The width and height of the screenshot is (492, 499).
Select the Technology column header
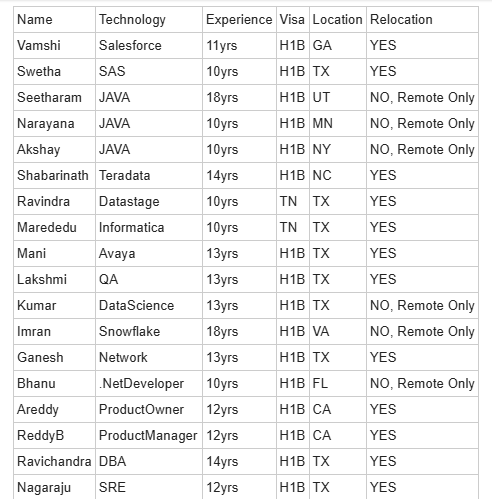pos(149,20)
